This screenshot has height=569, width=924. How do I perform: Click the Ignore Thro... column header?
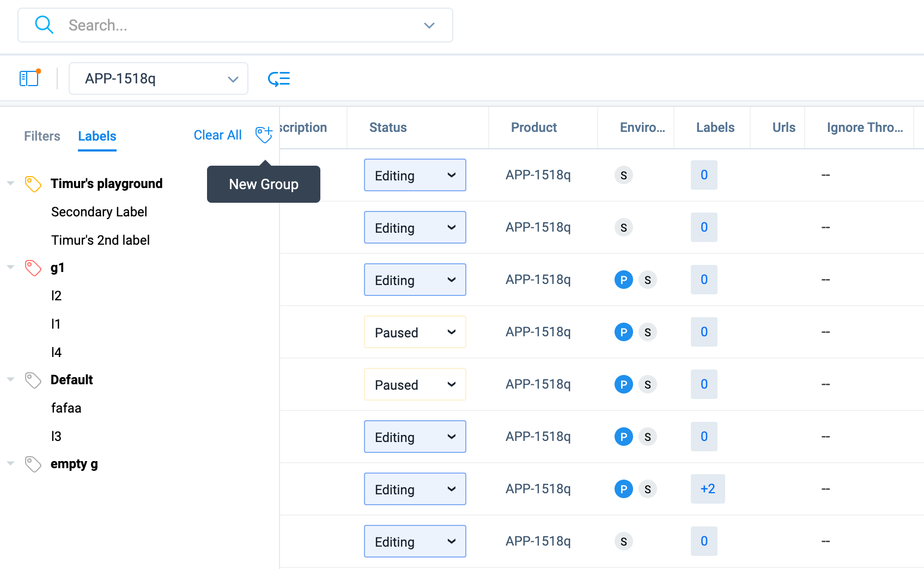865,128
